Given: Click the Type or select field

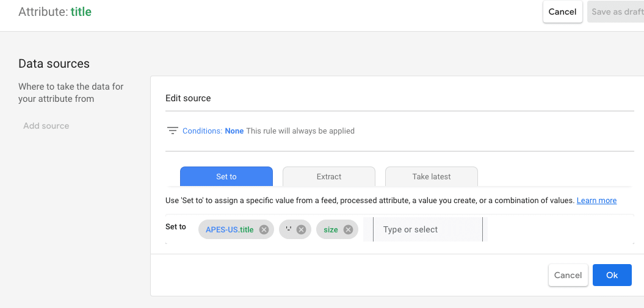Looking at the screenshot, I should coord(428,230).
